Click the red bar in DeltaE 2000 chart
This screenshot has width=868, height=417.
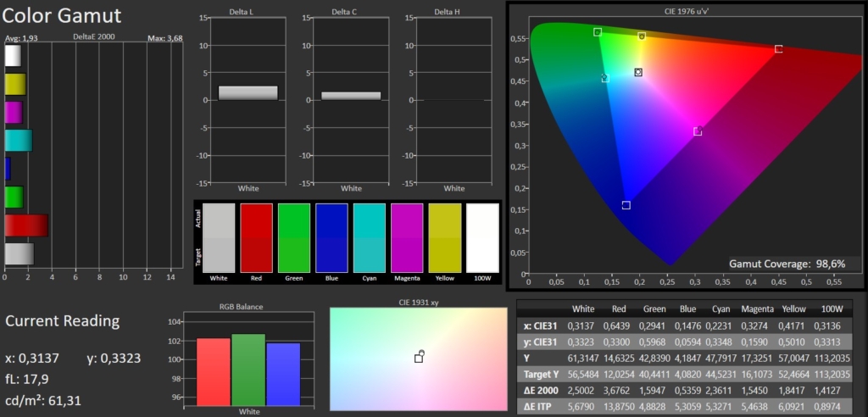pos(25,225)
